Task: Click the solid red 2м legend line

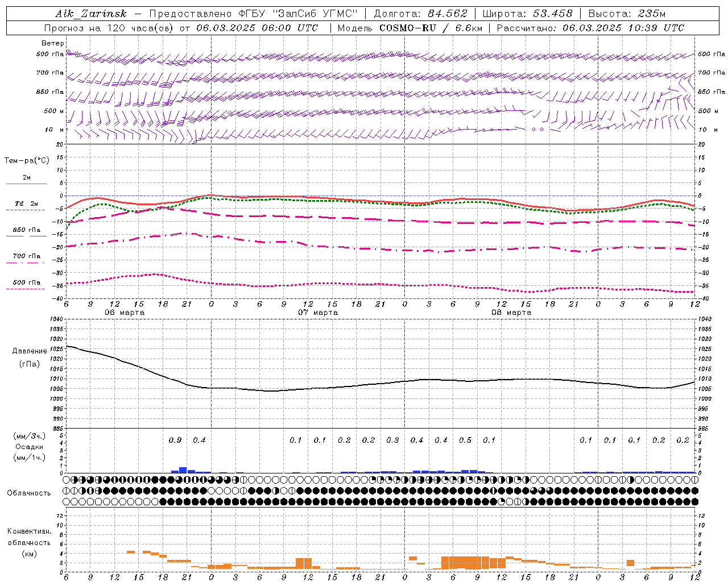Action: [x=26, y=184]
